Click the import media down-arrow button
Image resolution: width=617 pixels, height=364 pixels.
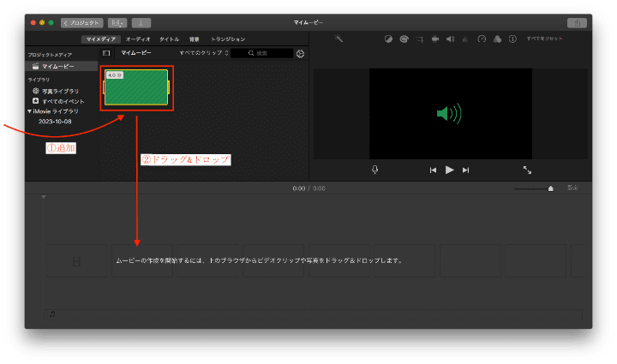(141, 23)
